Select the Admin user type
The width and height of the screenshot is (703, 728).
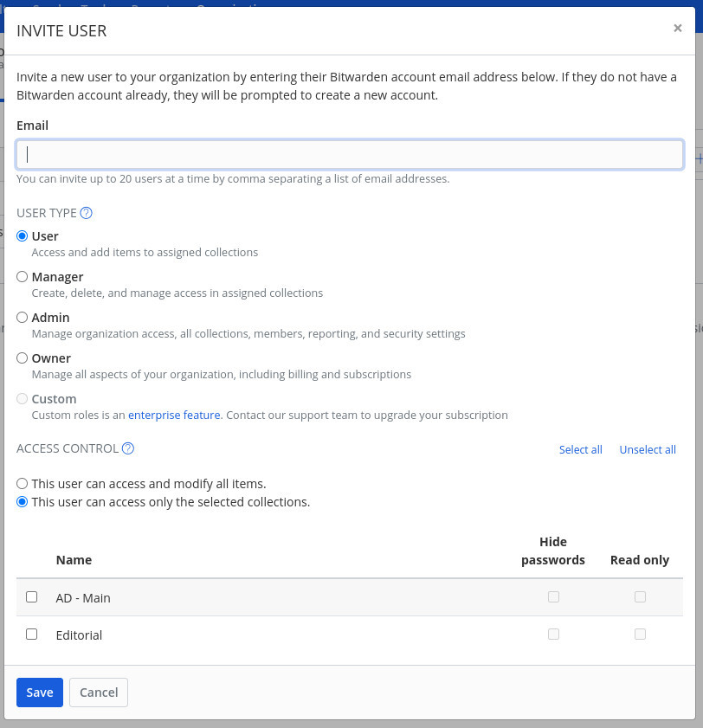pyautogui.click(x=23, y=317)
